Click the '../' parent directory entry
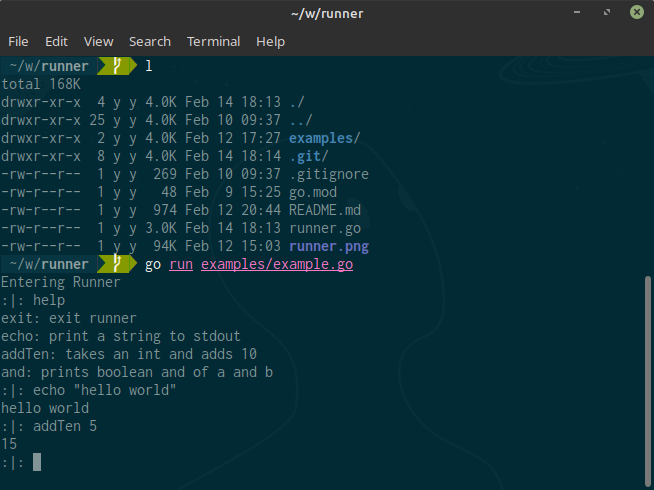Image resolution: width=654 pixels, height=490 pixels. tap(301, 120)
